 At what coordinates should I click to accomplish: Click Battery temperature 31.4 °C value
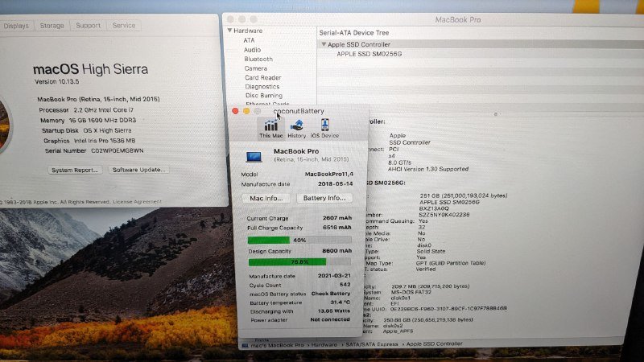pyautogui.click(x=340, y=302)
